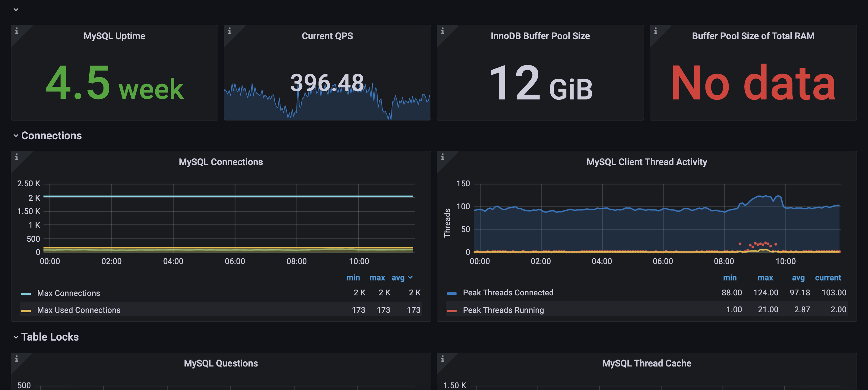
Task: Click 97.18 avg value for Peak Threads Connected
Action: pos(800,293)
